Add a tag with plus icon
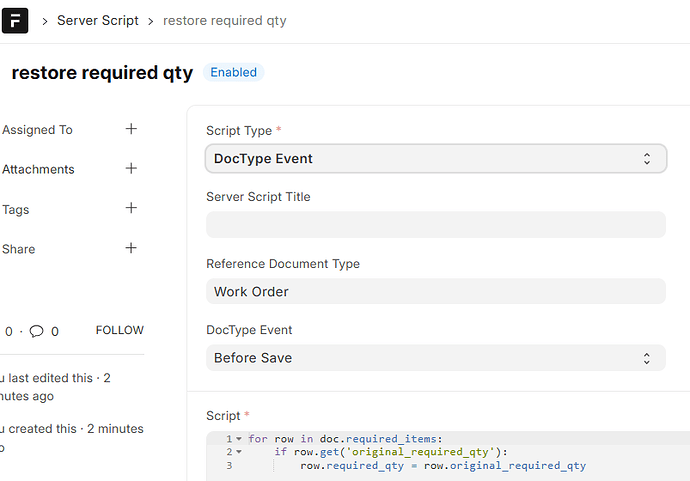 click(131, 209)
